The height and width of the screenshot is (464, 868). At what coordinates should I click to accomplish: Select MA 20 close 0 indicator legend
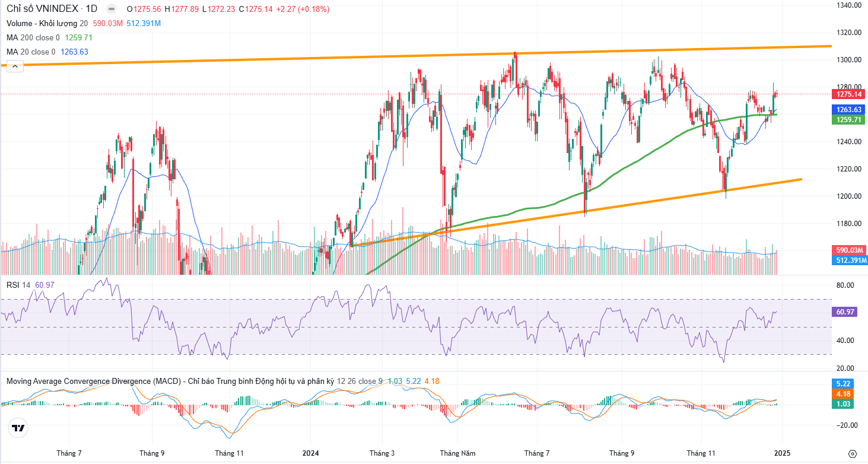click(31, 52)
